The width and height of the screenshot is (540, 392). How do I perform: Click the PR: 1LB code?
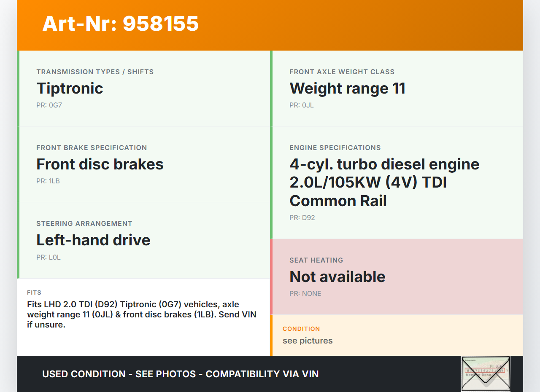pos(48,181)
